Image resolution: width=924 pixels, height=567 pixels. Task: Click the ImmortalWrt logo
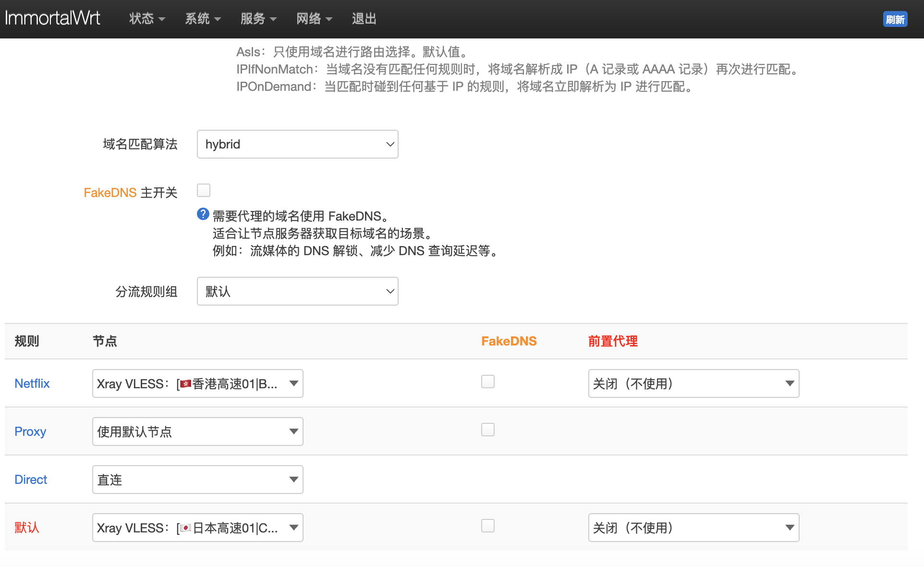[x=52, y=18]
